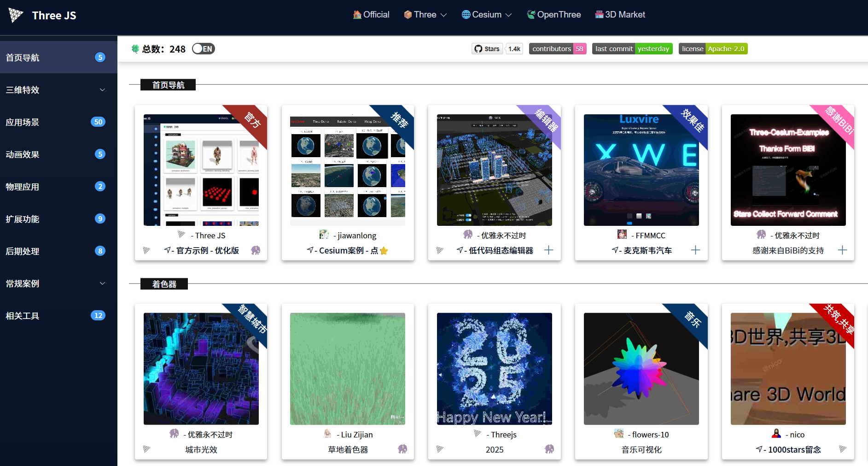This screenshot has width=868, height=466.
Task: Click the last commit yesterday badge
Action: pyautogui.click(x=632, y=49)
